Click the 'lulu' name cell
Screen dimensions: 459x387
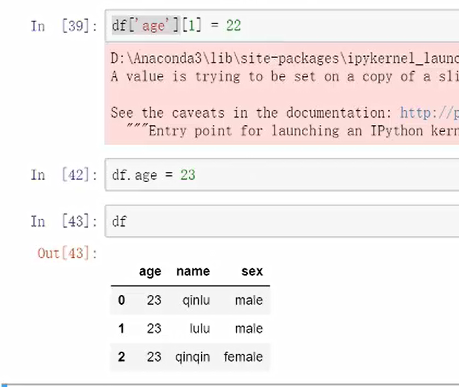200,329
